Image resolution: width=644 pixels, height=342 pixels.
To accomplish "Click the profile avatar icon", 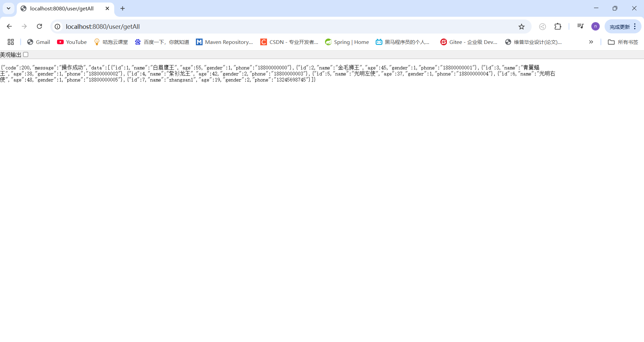I will tap(595, 26).
